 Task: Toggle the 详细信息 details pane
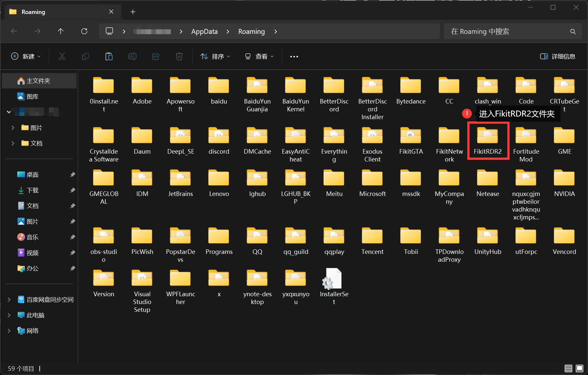[557, 56]
